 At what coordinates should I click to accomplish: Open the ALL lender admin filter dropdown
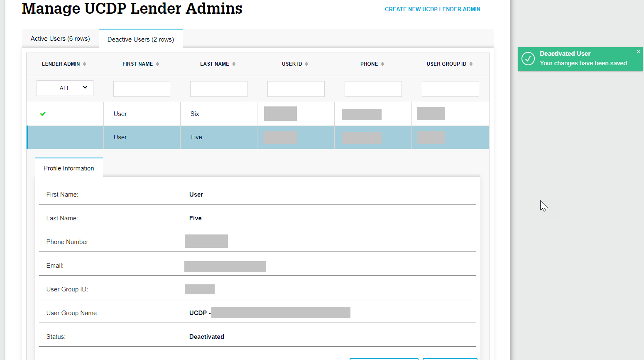pos(65,88)
